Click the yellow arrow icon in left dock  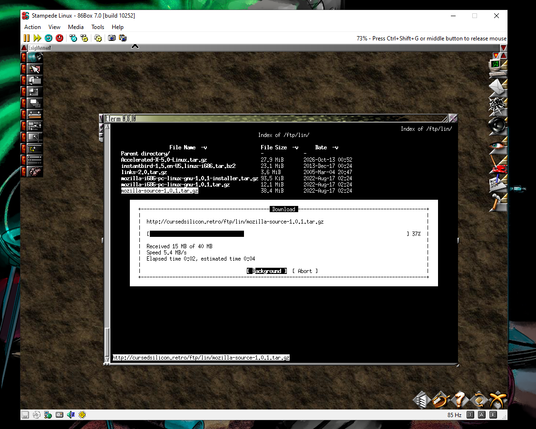pyautogui.click(x=35, y=148)
